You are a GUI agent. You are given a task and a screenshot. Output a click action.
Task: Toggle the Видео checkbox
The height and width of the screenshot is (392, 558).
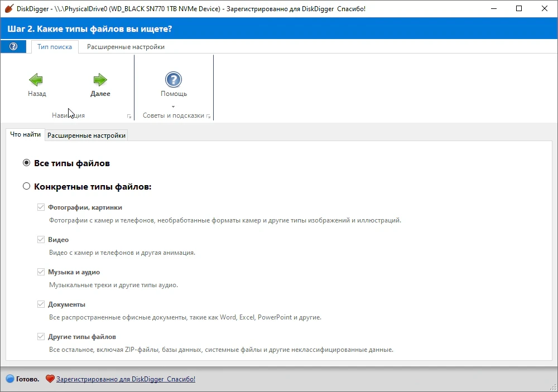point(41,240)
